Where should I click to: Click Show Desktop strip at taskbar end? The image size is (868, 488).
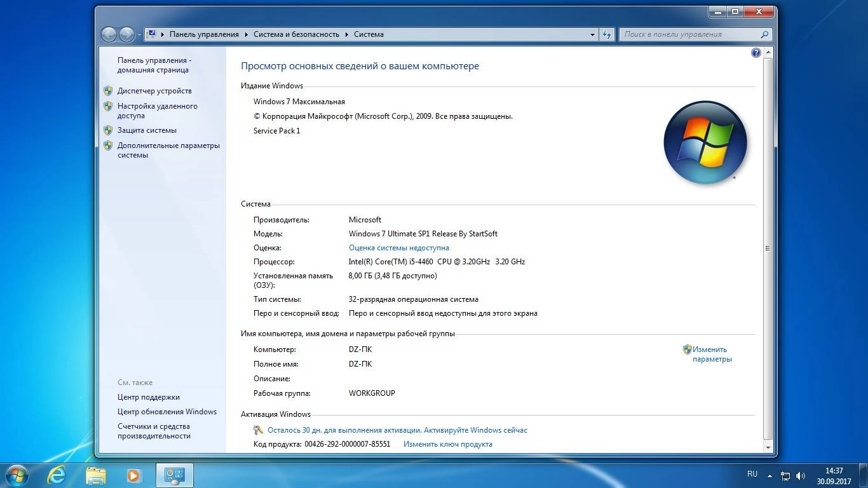(x=863, y=475)
